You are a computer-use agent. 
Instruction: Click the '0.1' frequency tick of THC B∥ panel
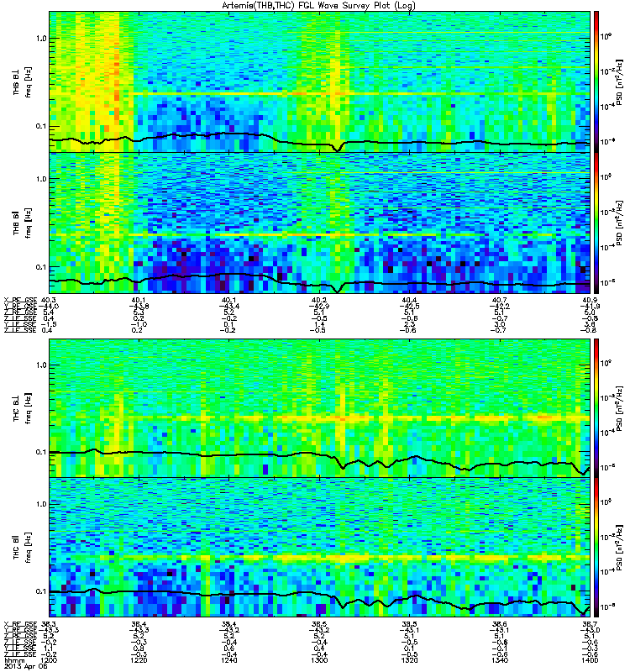tap(41, 591)
